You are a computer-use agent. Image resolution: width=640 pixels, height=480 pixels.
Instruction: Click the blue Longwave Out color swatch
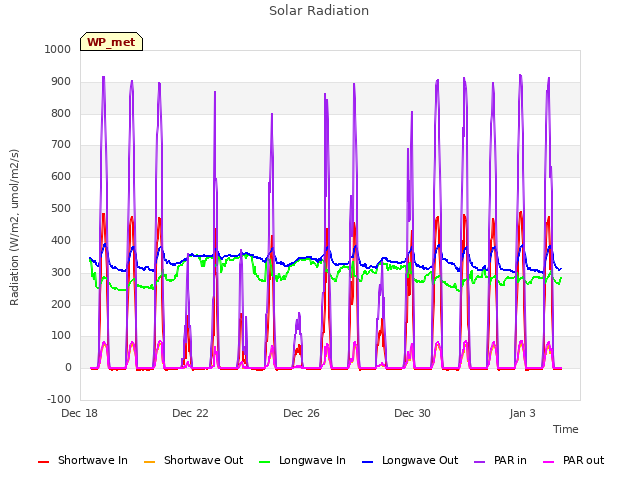(368, 462)
